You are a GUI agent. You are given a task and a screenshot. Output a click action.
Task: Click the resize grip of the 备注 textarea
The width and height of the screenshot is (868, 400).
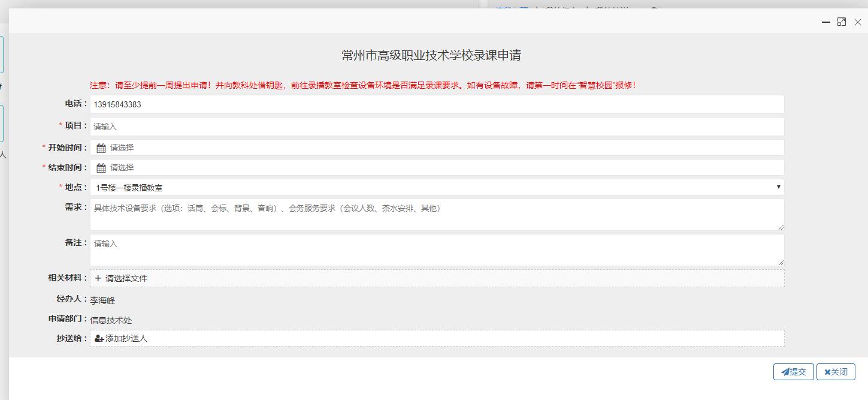pyautogui.click(x=781, y=261)
